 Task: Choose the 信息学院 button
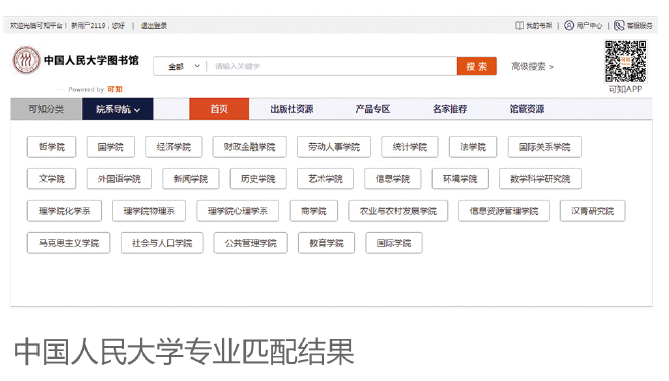393,179
